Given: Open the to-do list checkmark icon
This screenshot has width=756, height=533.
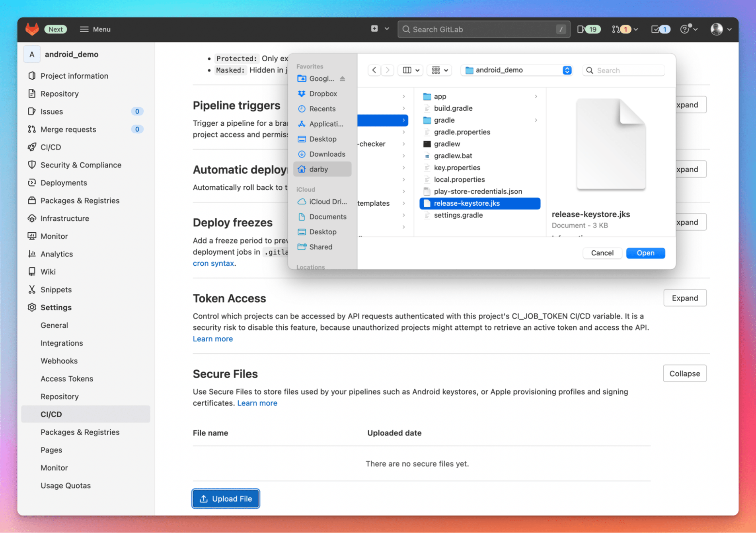Looking at the screenshot, I should tap(659, 29).
